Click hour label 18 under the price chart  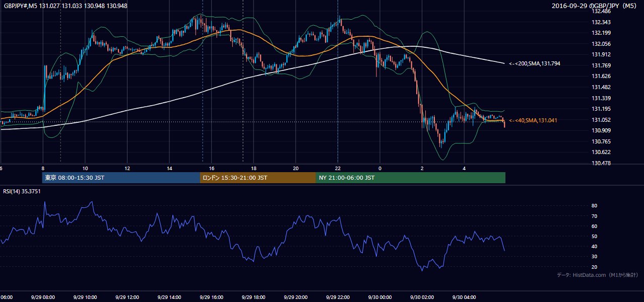coord(254,168)
